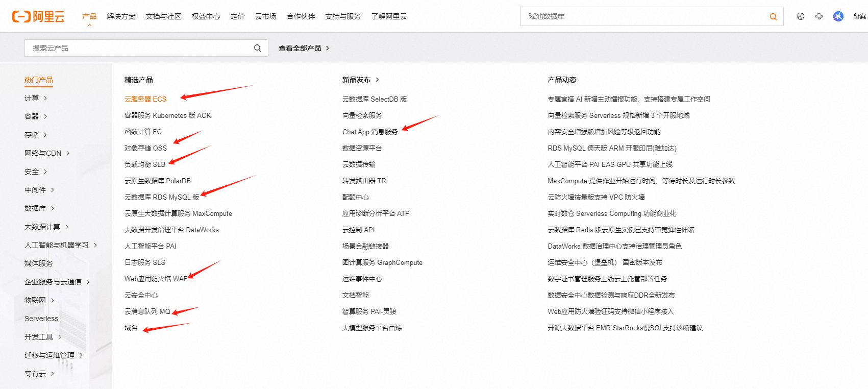Select 热门产品 sidebar tab

click(x=39, y=80)
